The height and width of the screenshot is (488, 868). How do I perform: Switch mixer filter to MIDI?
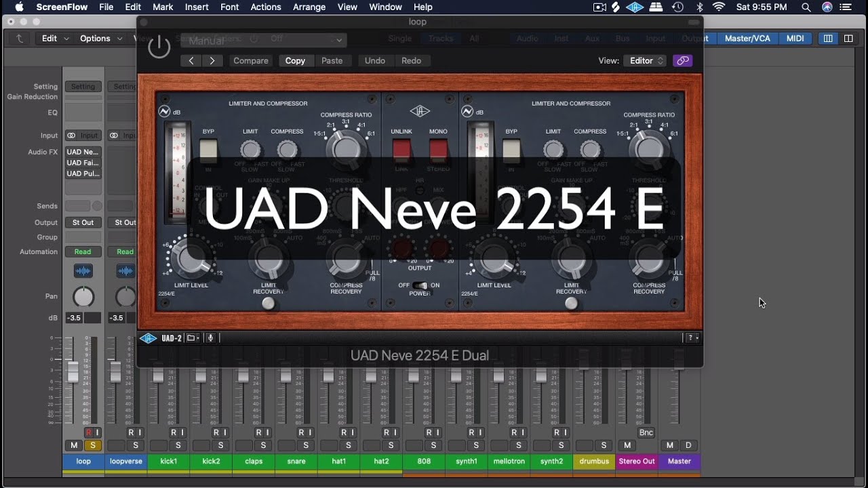795,39
